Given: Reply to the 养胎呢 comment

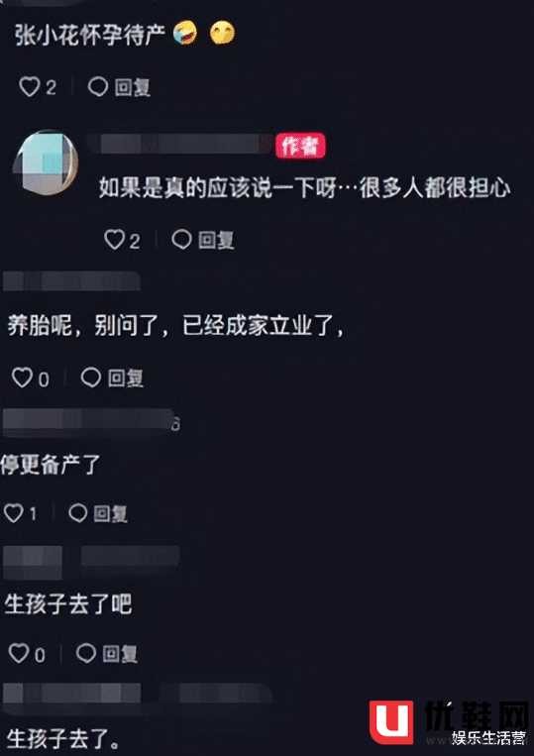Looking at the screenshot, I should (x=112, y=378).
